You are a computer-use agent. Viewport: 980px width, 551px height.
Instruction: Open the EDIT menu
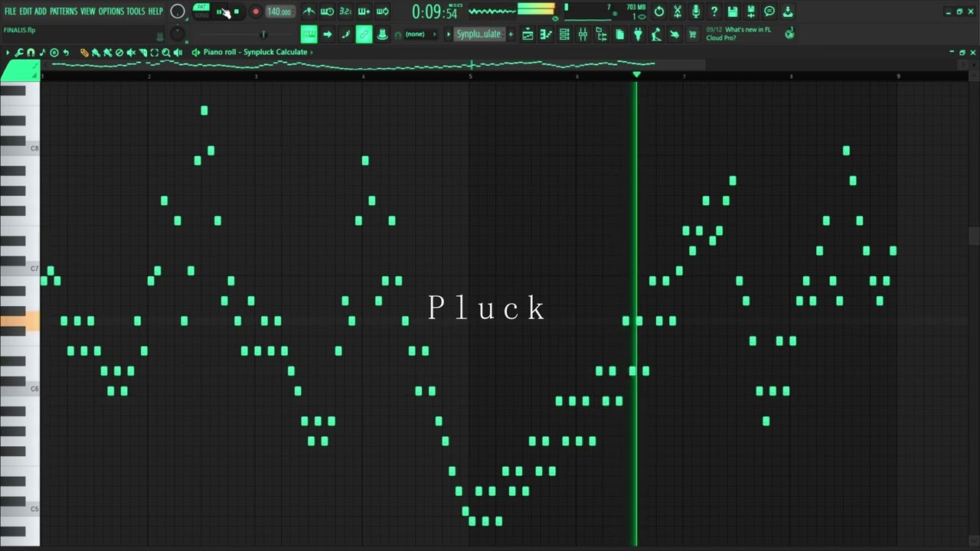pyautogui.click(x=26, y=11)
